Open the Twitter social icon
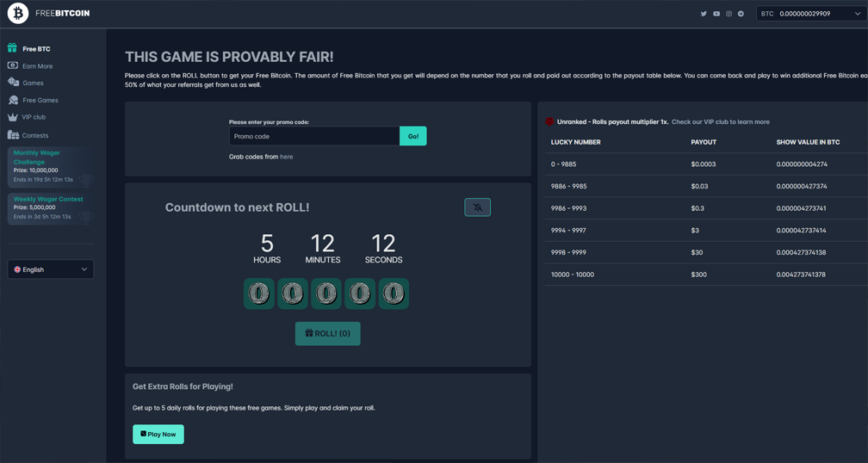Viewport: 868px width, 463px height. 704,14
